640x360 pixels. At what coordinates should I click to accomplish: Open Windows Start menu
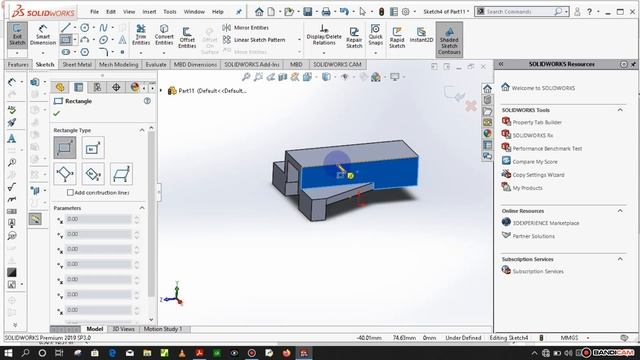[x=8, y=353]
